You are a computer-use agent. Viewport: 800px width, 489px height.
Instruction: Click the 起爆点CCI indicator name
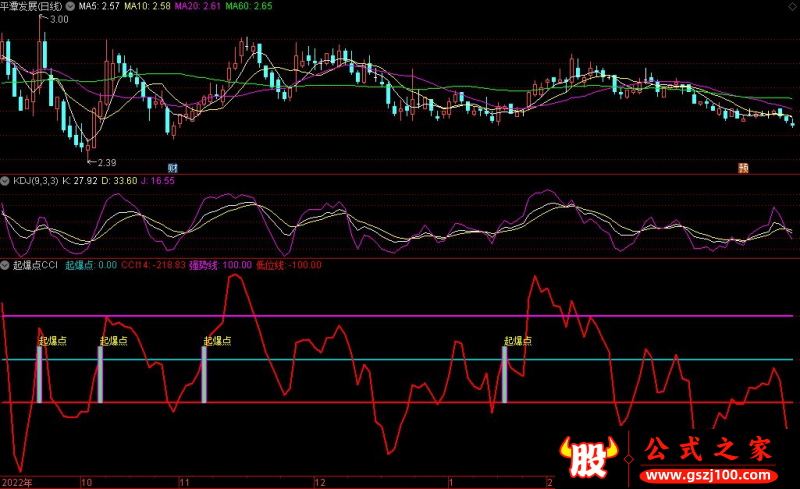(x=36, y=265)
